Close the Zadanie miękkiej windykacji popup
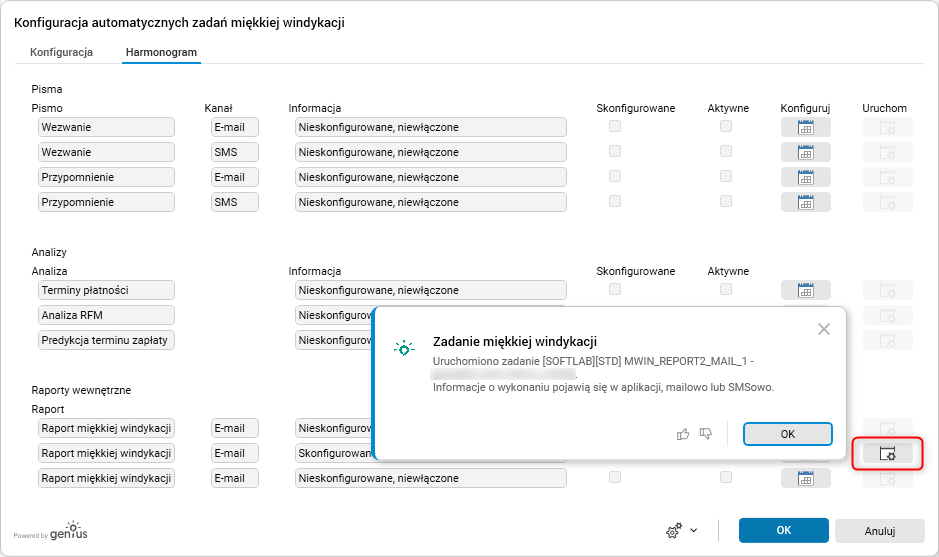 (x=824, y=329)
